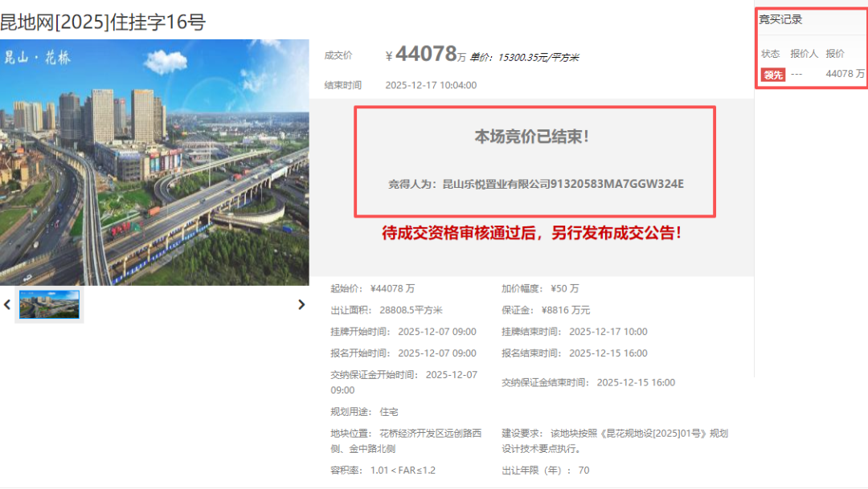Select the 44078 万 bid record entry
This screenshot has width=868, height=489.
pos(845,74)
